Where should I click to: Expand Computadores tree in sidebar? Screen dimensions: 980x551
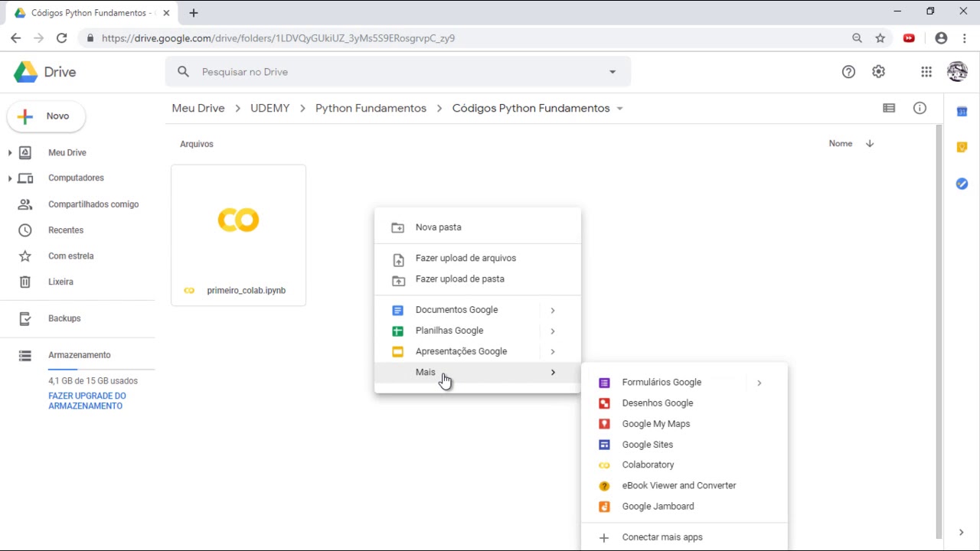pos(10,178)
